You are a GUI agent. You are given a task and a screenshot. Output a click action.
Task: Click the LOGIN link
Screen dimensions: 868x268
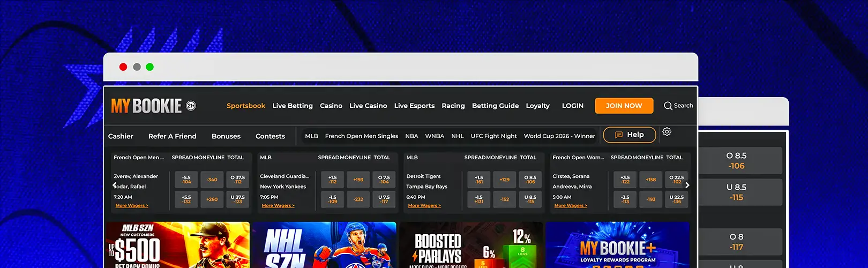click(x=573, y=106)
